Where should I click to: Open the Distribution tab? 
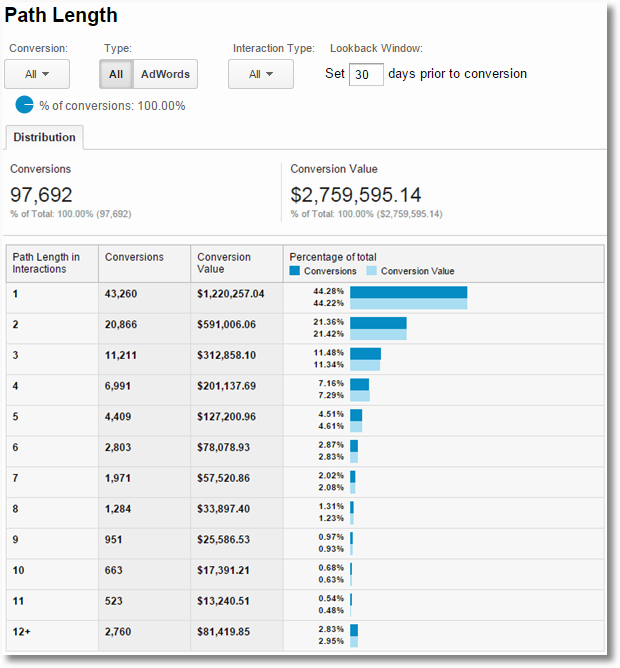(x=44, y=137)
